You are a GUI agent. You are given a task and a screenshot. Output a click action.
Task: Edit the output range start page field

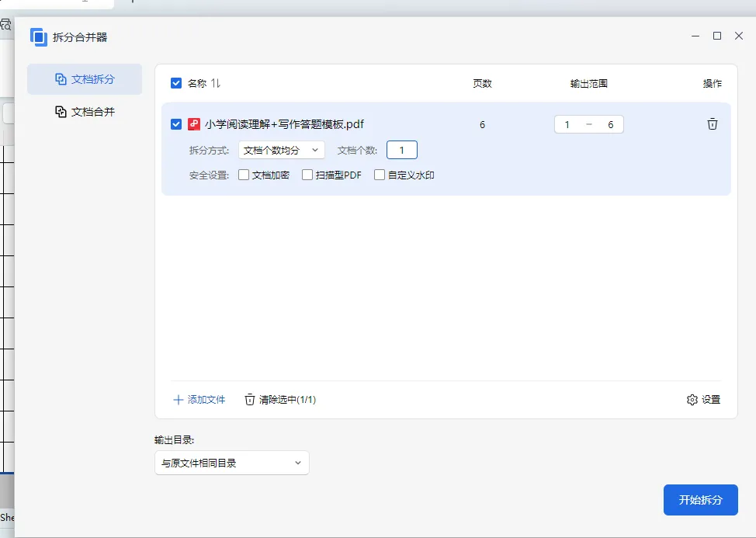(x=567, y=124)
